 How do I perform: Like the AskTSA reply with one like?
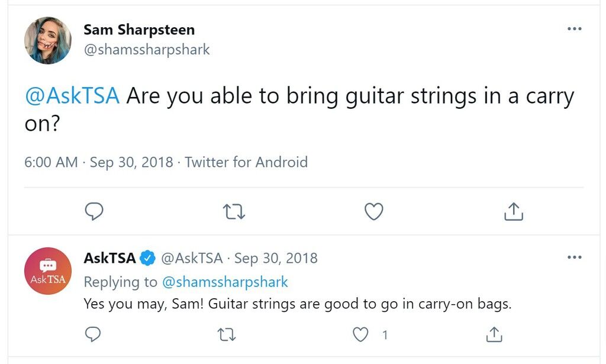(360, 334)
